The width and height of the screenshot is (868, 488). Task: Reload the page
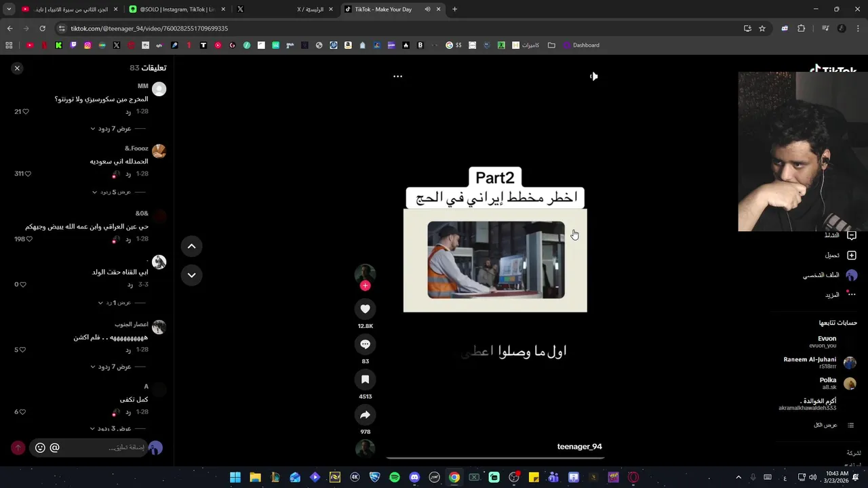(x=42, y=28)
